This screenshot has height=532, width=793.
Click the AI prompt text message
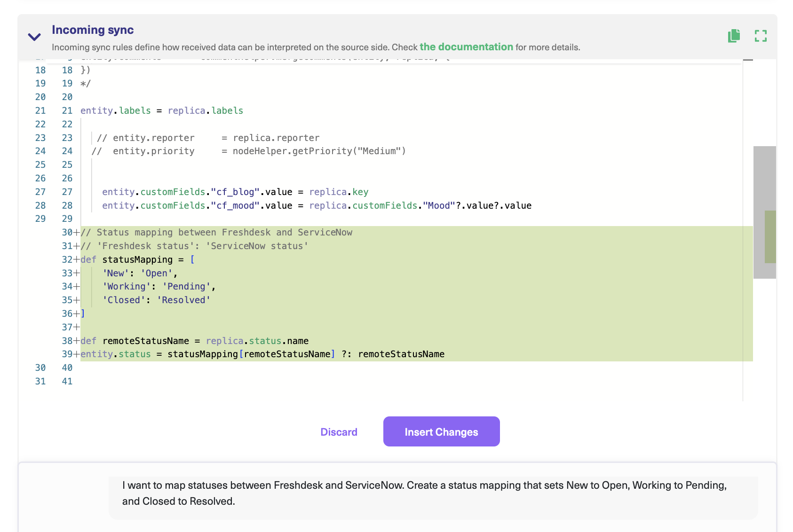pos(424,493)
